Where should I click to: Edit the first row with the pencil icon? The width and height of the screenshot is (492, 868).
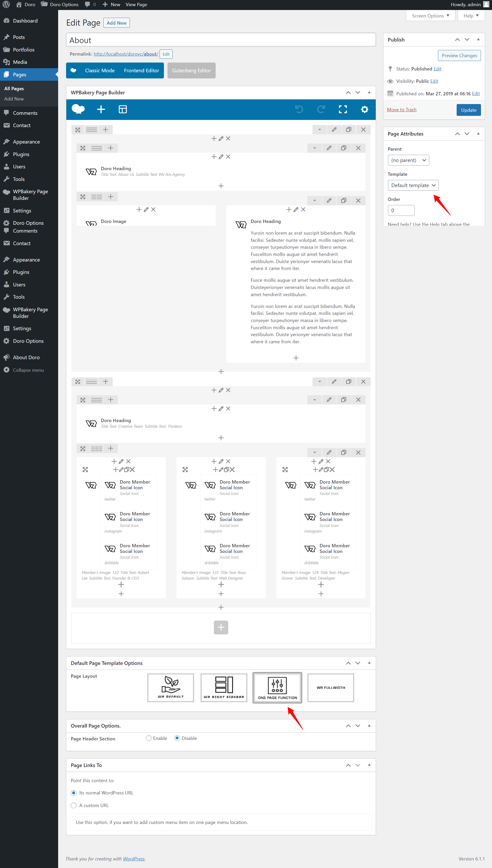point(334,129)
